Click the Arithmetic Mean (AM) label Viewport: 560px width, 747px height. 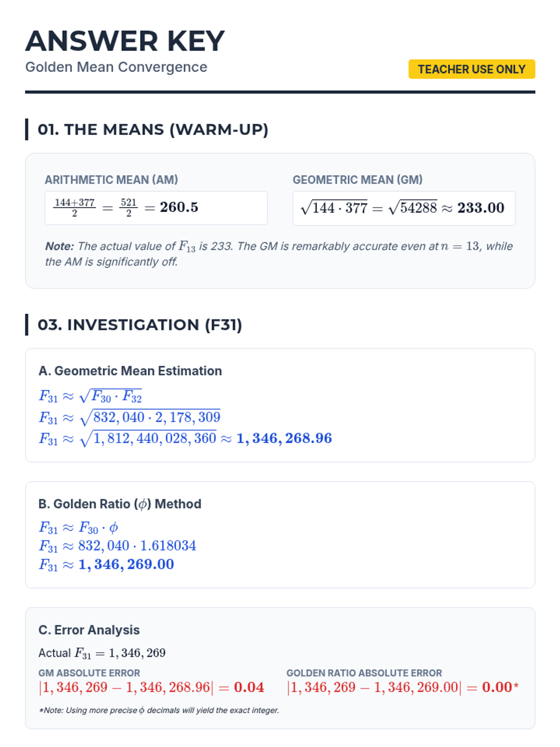(x=112, y=180)
